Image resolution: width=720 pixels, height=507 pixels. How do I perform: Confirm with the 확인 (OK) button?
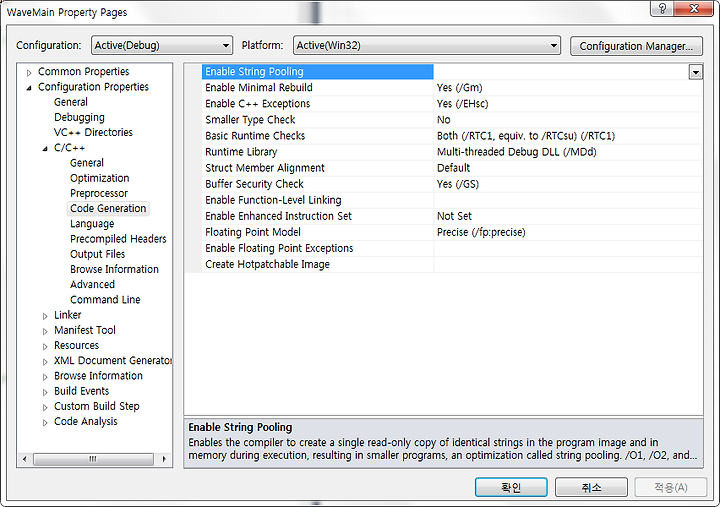(x=511, y=487)
